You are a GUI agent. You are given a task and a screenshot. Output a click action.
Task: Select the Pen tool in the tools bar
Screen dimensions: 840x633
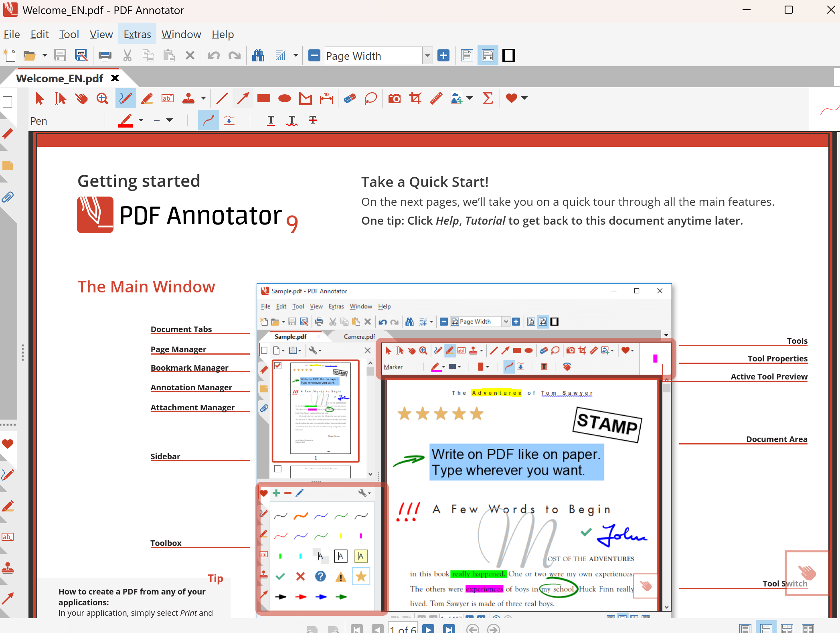[125, 98]
